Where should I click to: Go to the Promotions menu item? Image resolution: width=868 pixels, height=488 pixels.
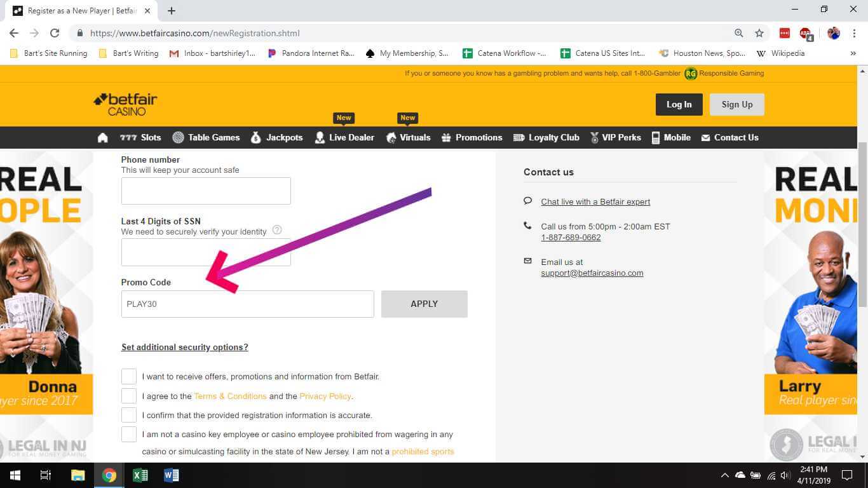pos(471,138)
